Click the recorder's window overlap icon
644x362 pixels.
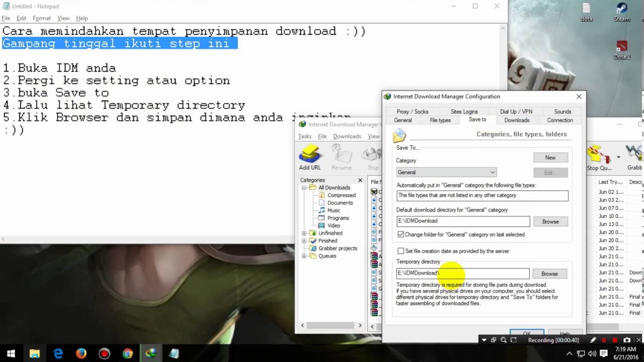tap(494, 340)
